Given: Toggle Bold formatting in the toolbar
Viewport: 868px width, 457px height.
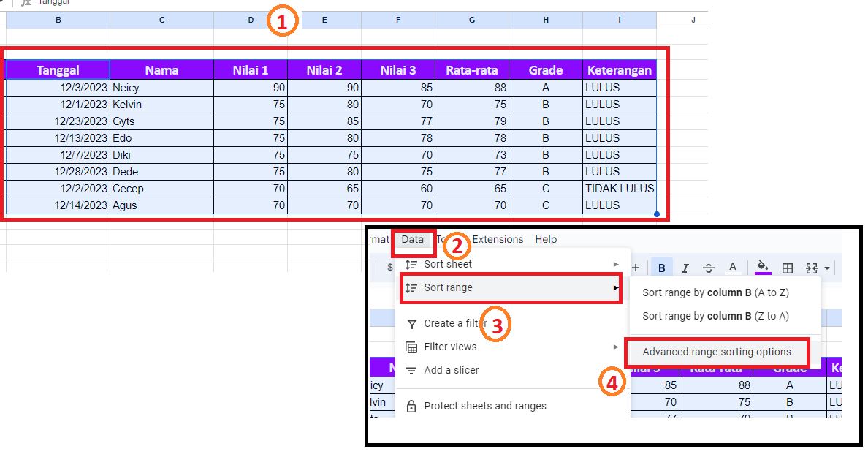Looking at the screenshot, I should 661,268.
